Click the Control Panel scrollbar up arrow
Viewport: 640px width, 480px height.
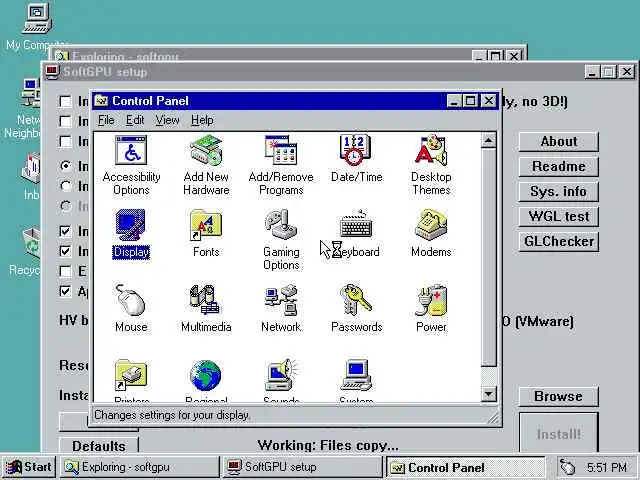point(489,141)
